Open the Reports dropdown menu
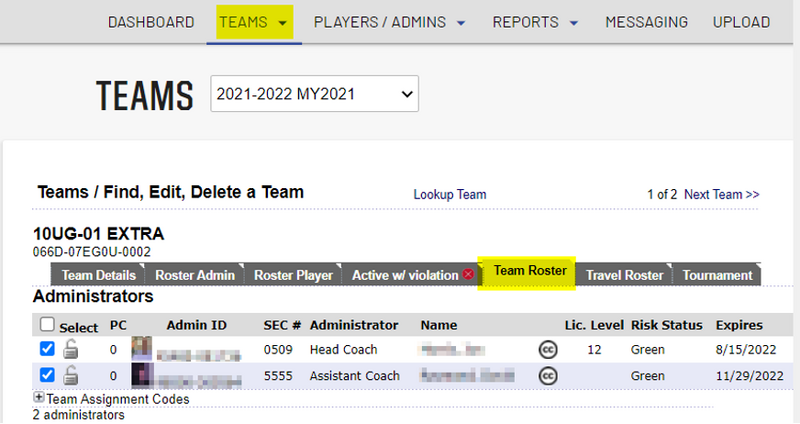 pos(535,22)
